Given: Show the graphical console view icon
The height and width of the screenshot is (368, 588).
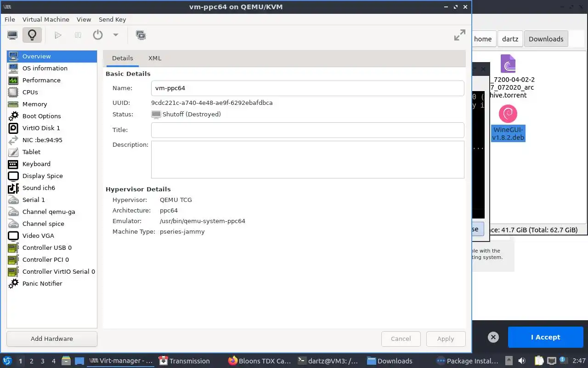Looking at the screenshot, I should tap(12, 35).
